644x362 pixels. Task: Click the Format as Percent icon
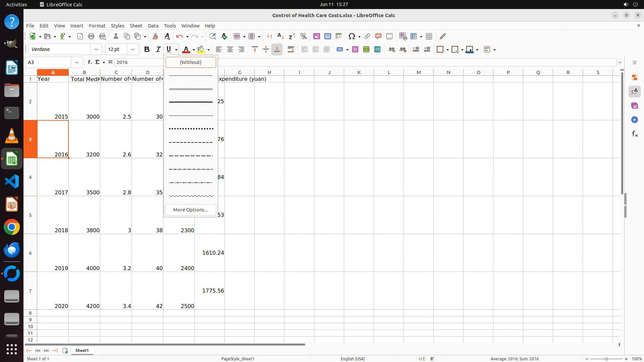click(x=355, y=50)
